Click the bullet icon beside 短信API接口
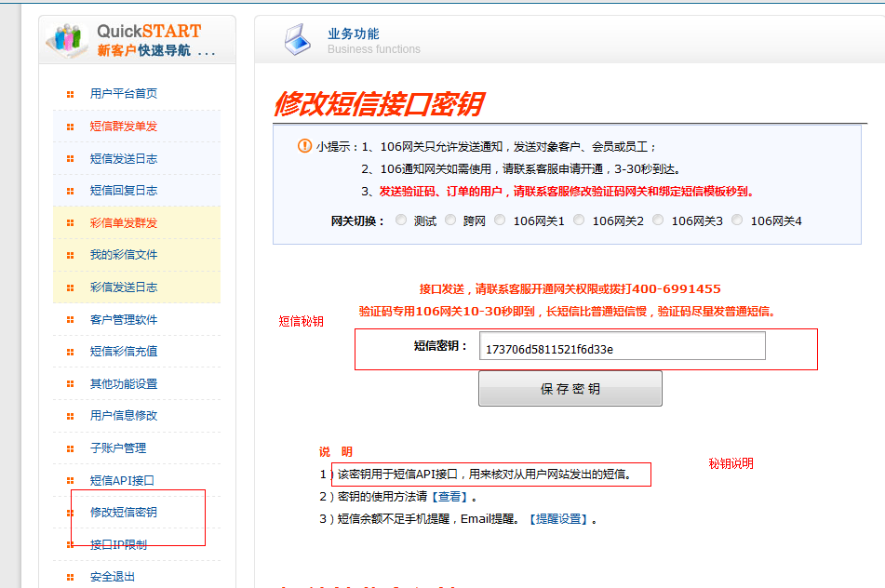 point(70,481)
